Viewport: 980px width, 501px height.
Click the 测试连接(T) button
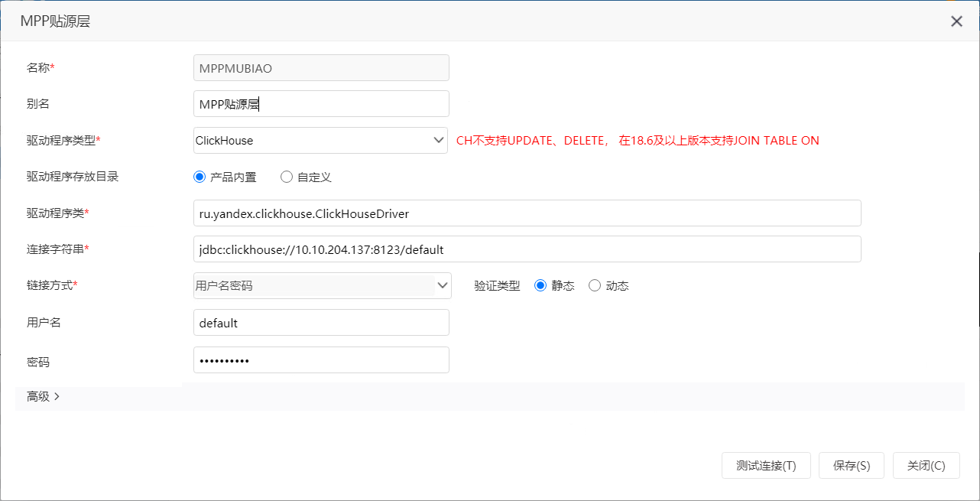click(766, 465)
